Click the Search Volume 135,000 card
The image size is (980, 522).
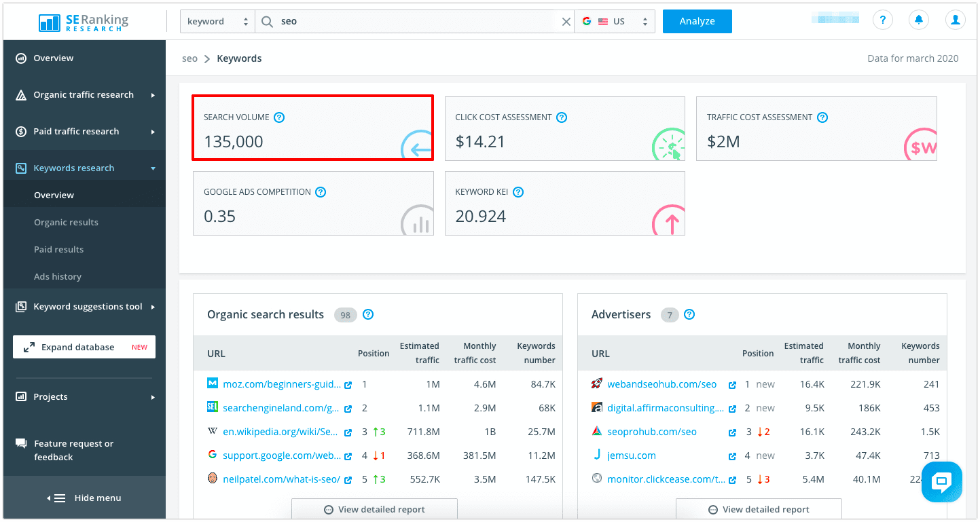(x=313, y=128)
